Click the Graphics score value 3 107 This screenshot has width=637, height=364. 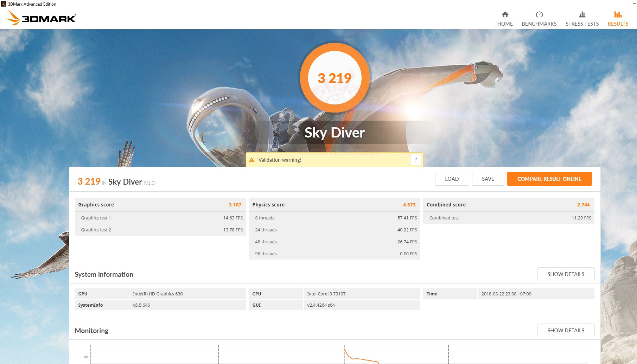click(x=235, y=205)
